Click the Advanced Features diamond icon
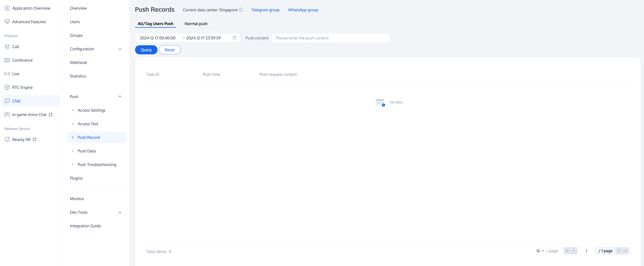Image resolution: width=644 pixels, height=266 pixels. point(7,22)
